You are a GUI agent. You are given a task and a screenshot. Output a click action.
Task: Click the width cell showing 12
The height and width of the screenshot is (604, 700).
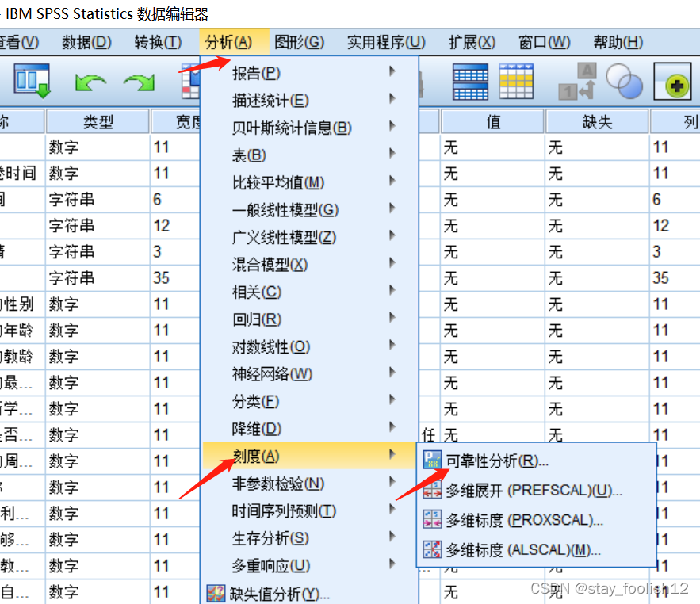click(174, 225)
